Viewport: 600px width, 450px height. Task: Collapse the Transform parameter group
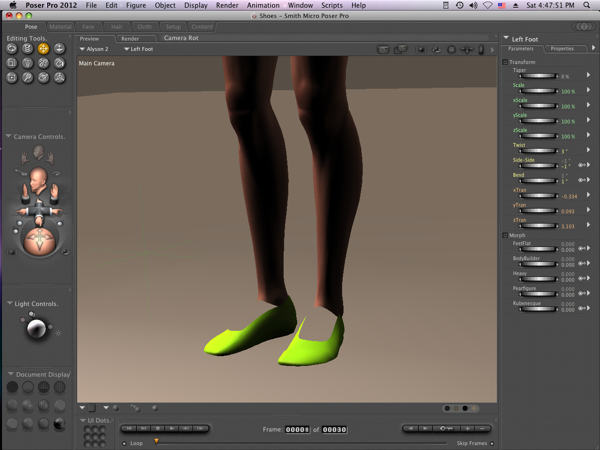pyautogui.click(x=505, y=62)
